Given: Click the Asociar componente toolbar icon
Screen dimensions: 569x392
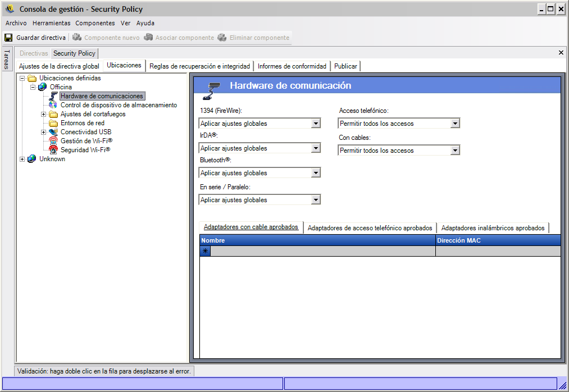Looking at the screenshot, I should pos(148,38).
